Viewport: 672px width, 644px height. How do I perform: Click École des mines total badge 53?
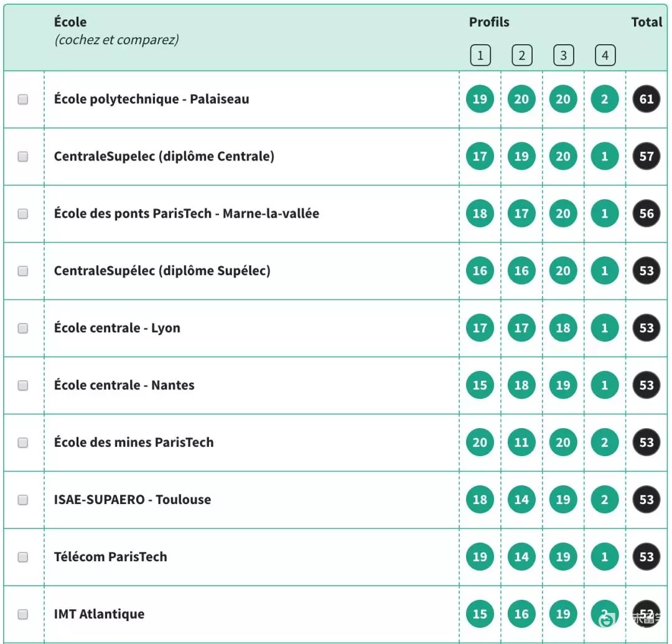(646, 442)
